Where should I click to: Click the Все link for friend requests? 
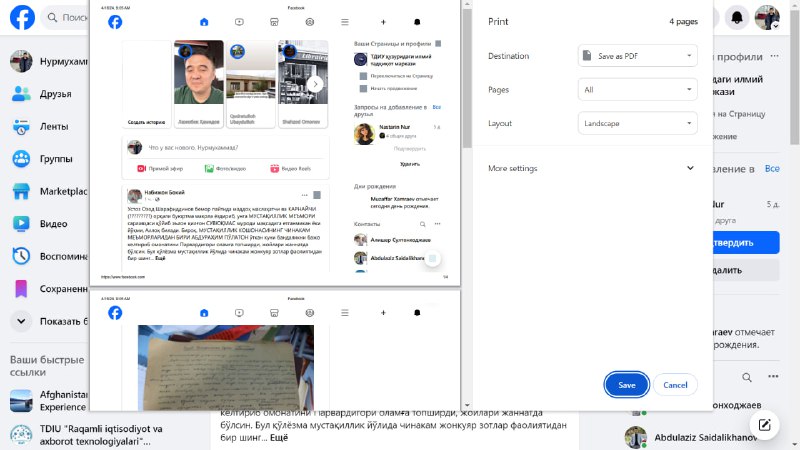772,168
